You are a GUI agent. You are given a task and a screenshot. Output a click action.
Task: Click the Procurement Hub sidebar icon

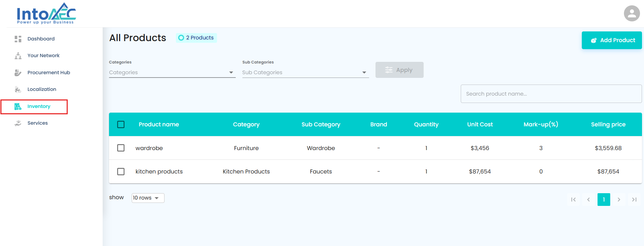tap(18, 73)
